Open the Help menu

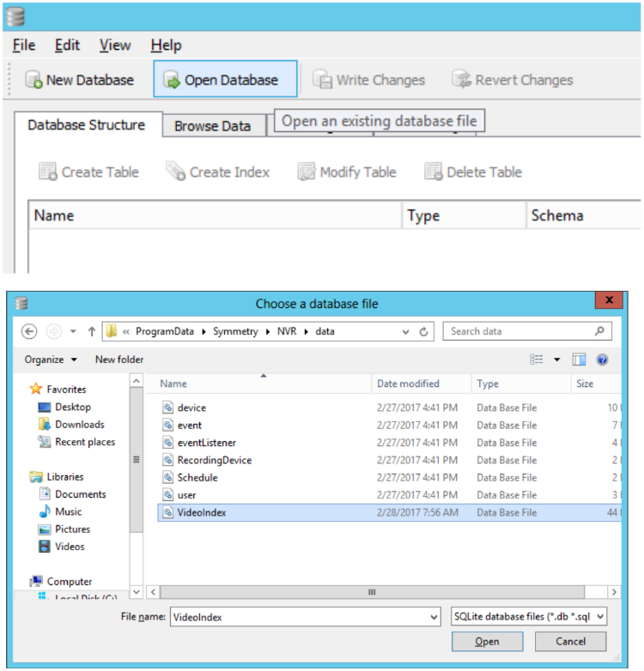pos(166,45)
